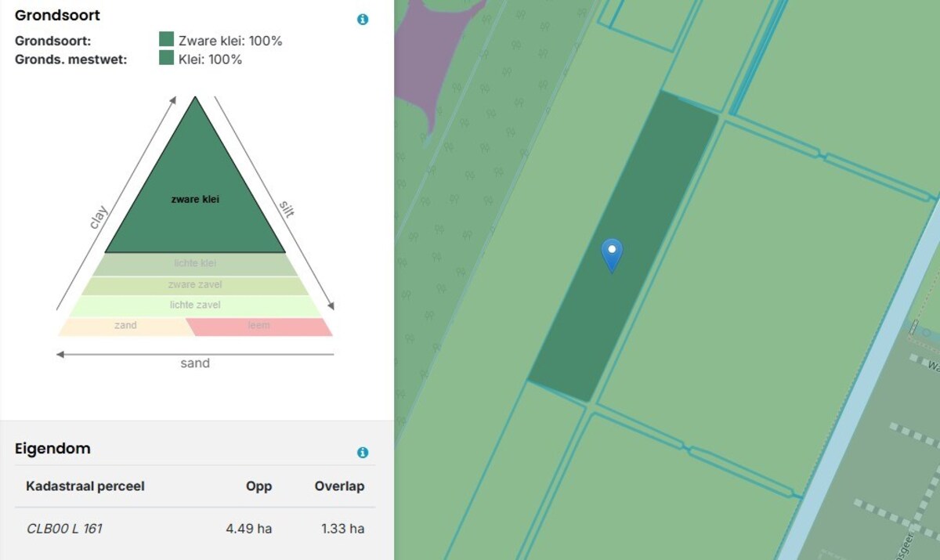Select the zand segment of soil triangle
Screen dimensions: 940x560
click(x=125, y=326)
